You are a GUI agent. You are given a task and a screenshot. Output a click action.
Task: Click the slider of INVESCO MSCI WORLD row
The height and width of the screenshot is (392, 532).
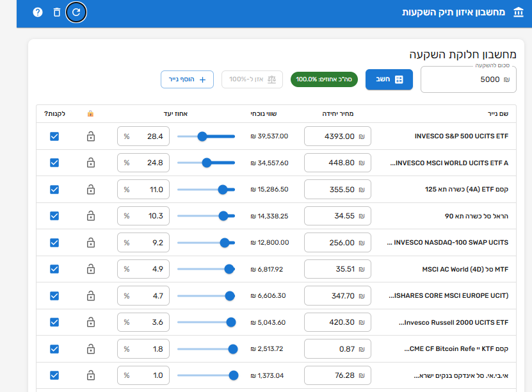[206, 163]
